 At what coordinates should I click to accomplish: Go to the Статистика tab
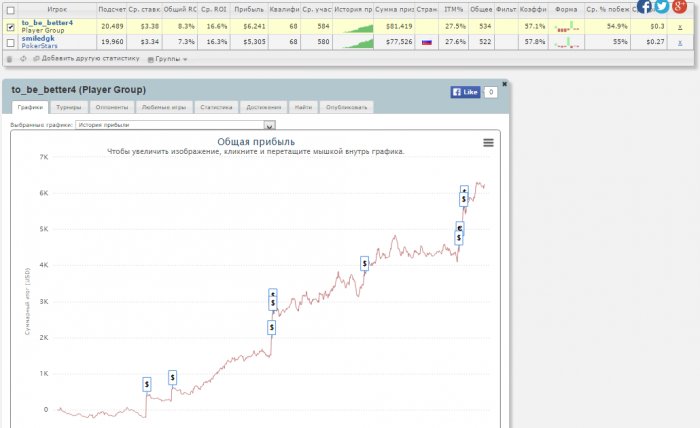coord(216,107)
